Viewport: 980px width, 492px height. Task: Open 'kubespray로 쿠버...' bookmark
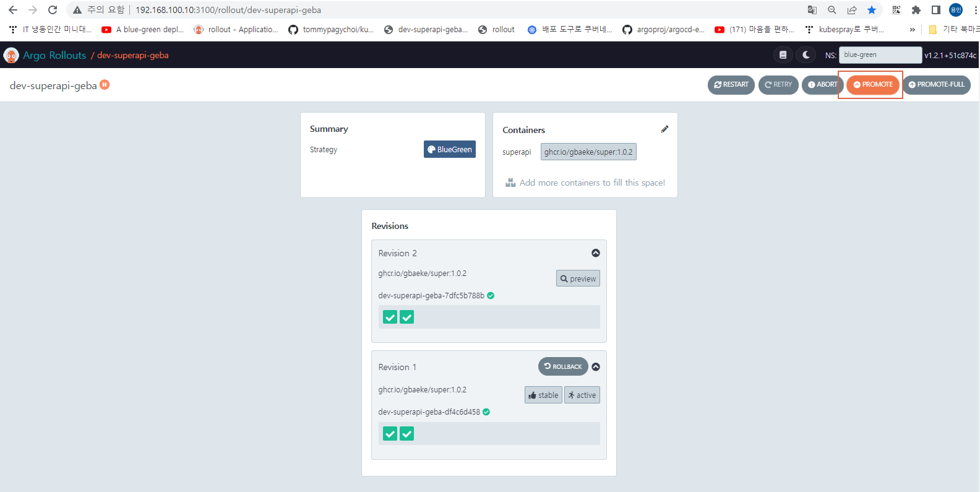tap(845, 29)
